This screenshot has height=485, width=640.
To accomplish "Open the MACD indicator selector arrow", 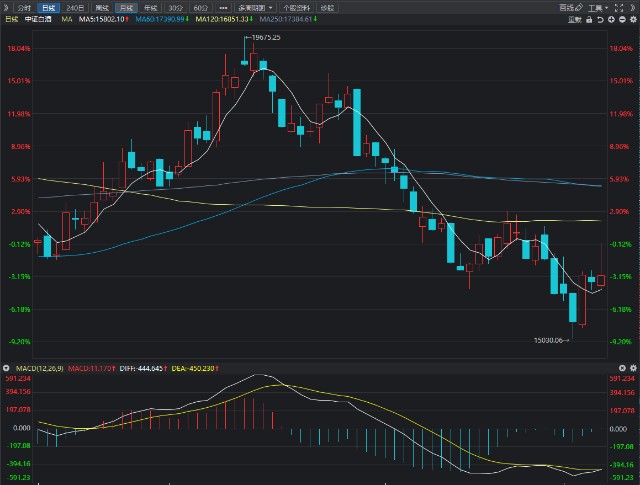I will (x=6, y=368).
